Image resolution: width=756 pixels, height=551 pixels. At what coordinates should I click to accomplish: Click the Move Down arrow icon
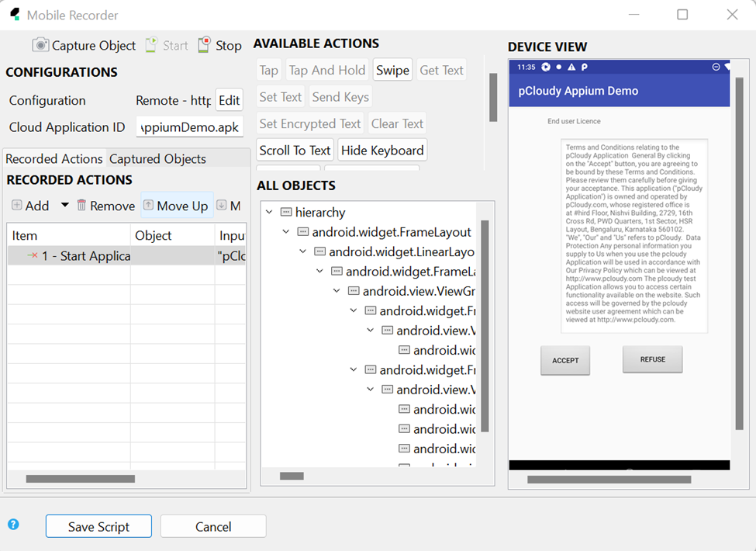[x=222, y=206]
